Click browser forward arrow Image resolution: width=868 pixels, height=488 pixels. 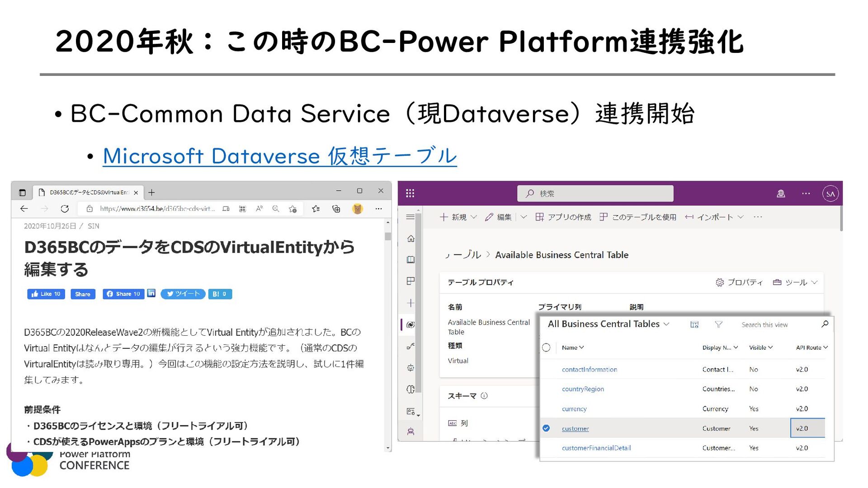pos(44,209)
